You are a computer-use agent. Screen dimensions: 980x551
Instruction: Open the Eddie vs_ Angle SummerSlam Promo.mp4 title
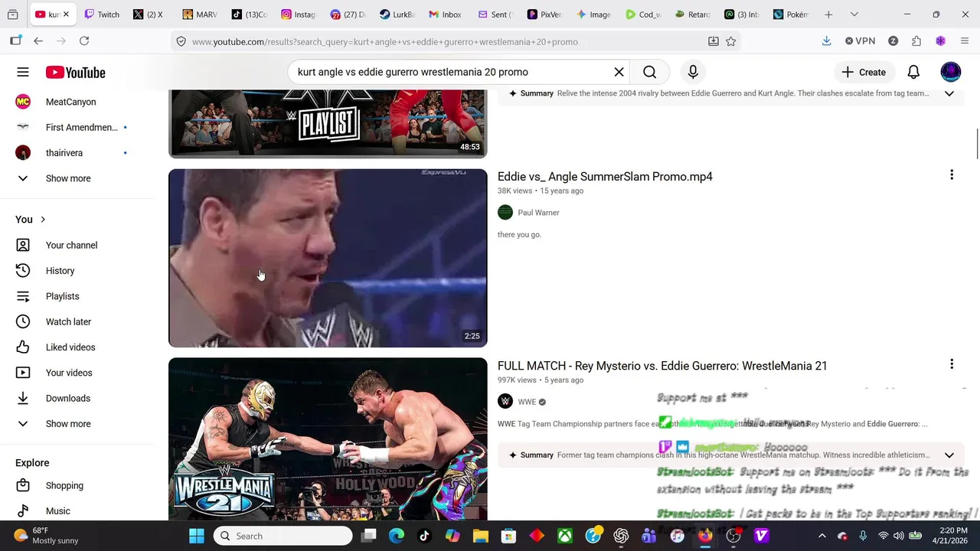(x=605, y=177)
